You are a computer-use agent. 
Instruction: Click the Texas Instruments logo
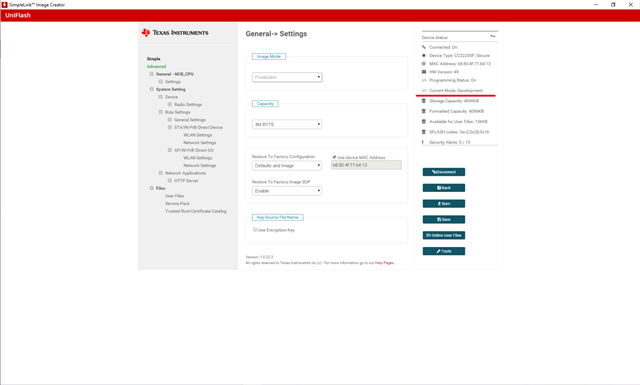point(175,33)
